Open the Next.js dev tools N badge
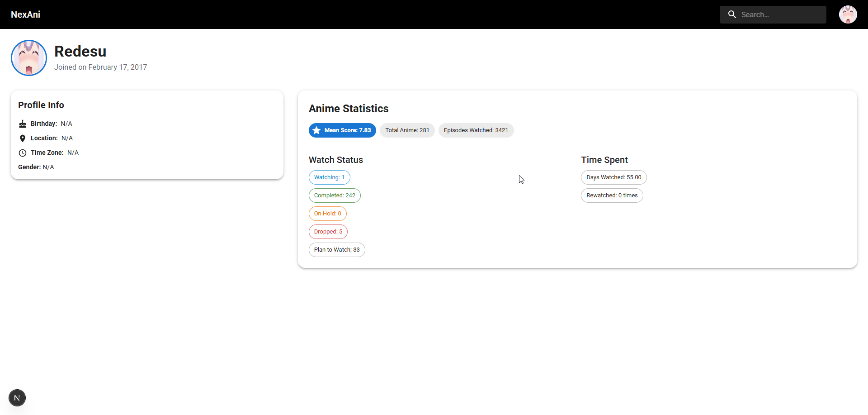This screenshot has width=868, height=415. click(17, 398)
